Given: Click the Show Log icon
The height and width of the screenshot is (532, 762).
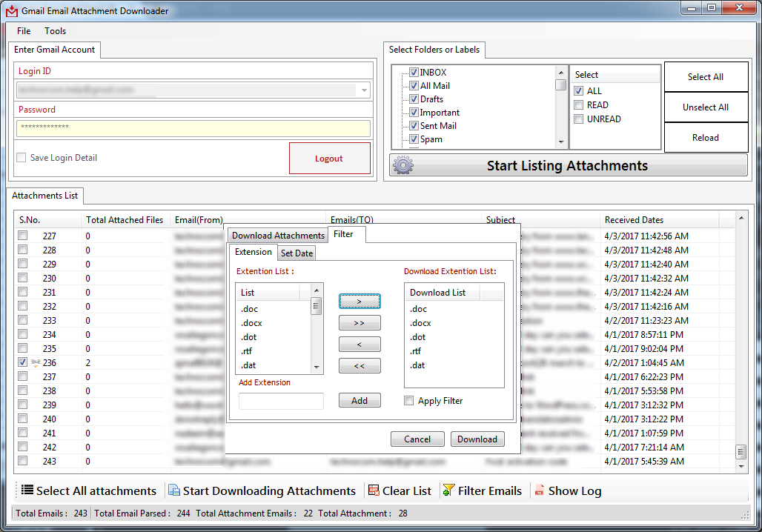Looking at the screenshot, I should (539, 491).
